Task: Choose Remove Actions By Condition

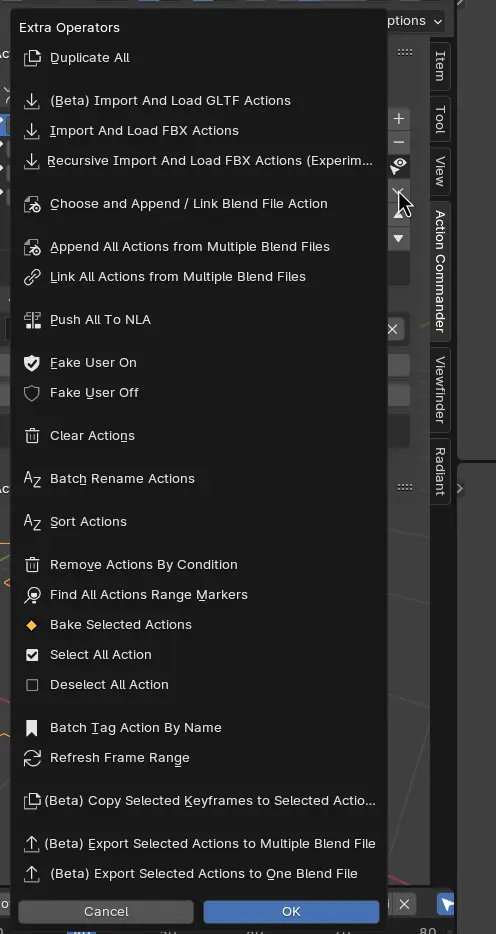Action: tap(198, 565)
